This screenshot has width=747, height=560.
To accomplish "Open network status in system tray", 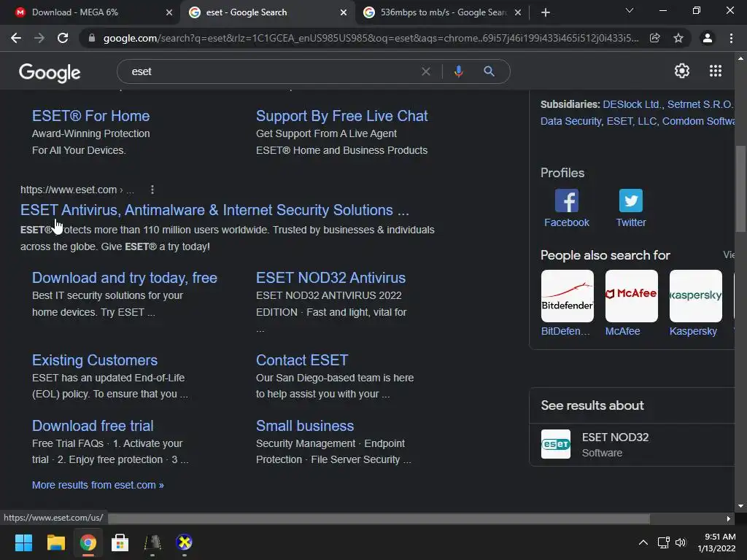I will 663,542.
